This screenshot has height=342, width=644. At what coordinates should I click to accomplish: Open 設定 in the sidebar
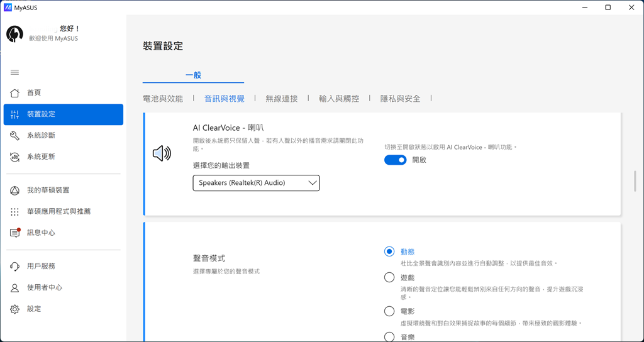tap(64, 309)
